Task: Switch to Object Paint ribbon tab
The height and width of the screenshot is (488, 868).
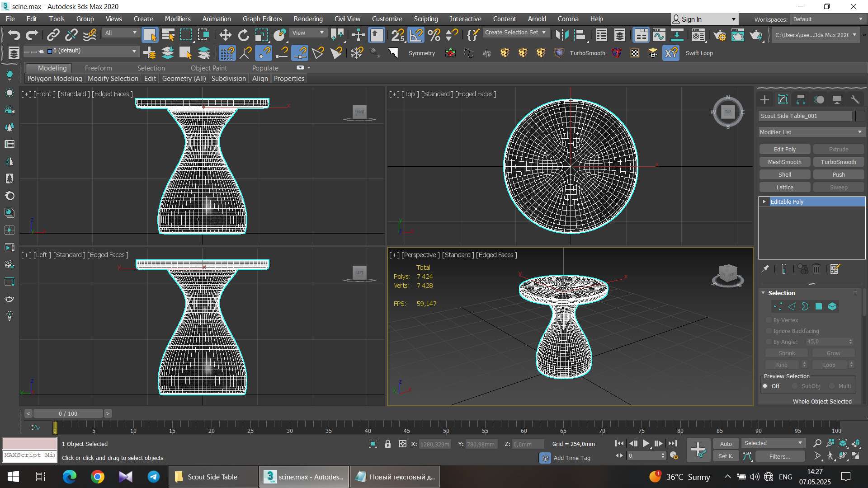Action: pyautogui.click(x=208, y=68)
